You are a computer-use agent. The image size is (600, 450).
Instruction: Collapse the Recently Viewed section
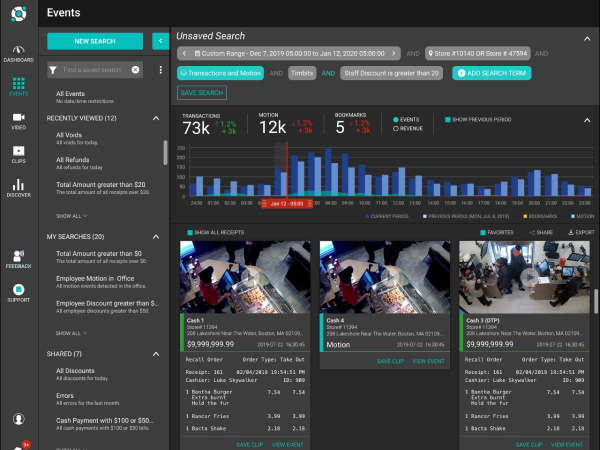click(x=156, y=118)
